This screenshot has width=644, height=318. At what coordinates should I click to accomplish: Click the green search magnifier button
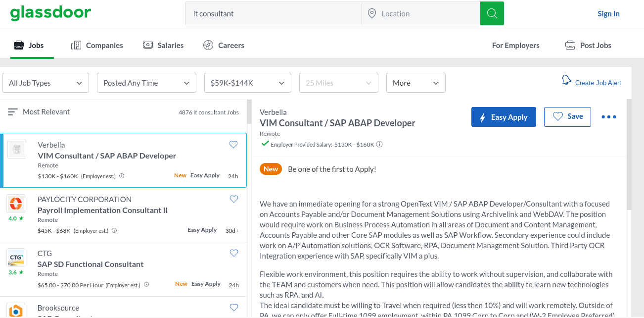coord(492,13)
